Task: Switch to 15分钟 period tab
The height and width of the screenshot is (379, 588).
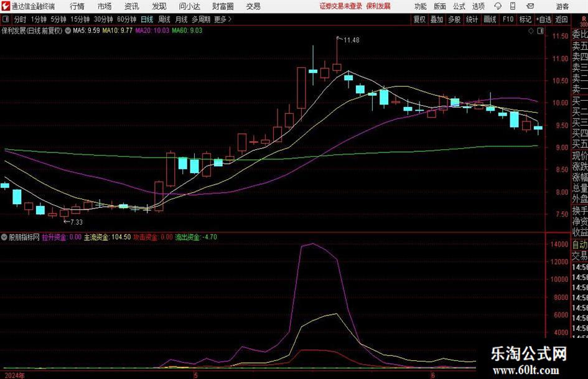Action: [x=80, y=19]
